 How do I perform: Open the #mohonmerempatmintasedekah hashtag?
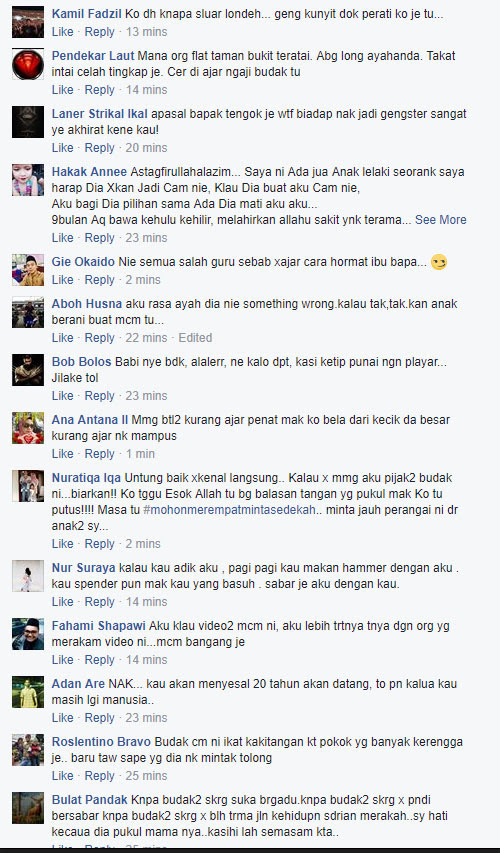pyautogui.click(x=229, y=510)
